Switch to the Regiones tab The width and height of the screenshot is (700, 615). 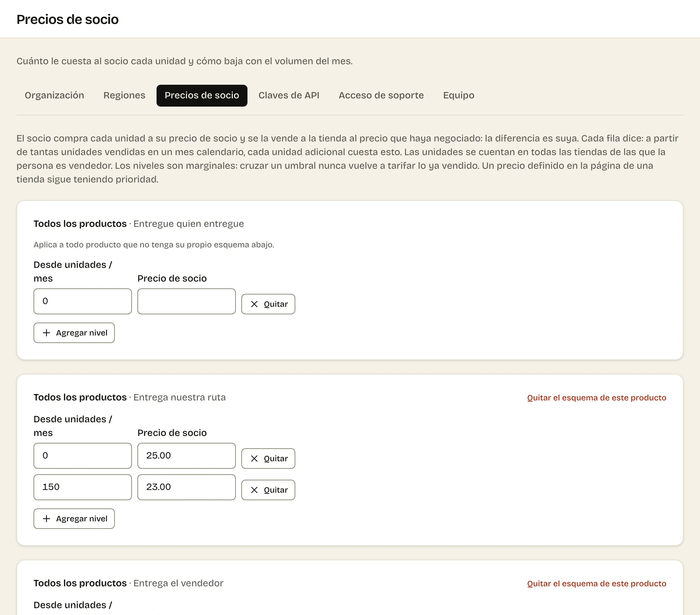124,96
